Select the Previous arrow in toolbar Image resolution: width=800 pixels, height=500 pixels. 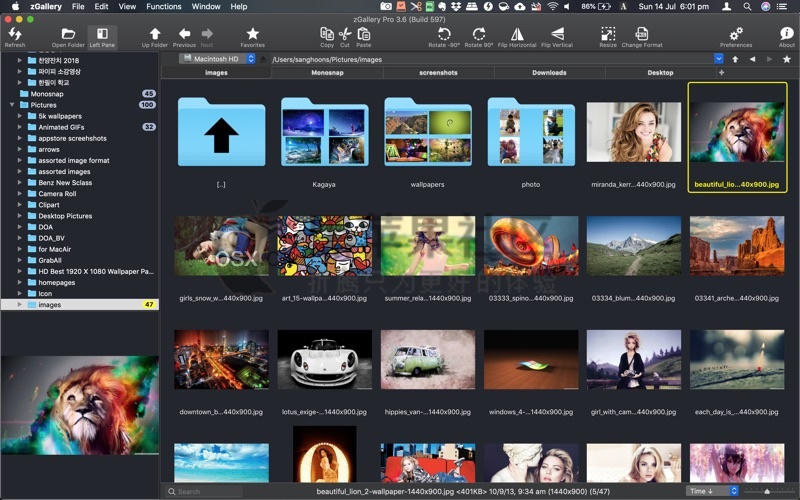(x=184, y=37)
